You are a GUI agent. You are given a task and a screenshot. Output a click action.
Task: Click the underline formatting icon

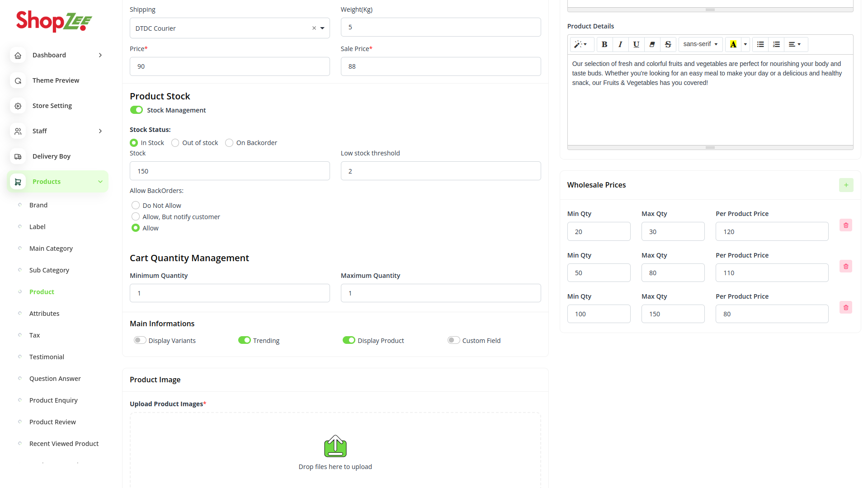pos(636,44)
